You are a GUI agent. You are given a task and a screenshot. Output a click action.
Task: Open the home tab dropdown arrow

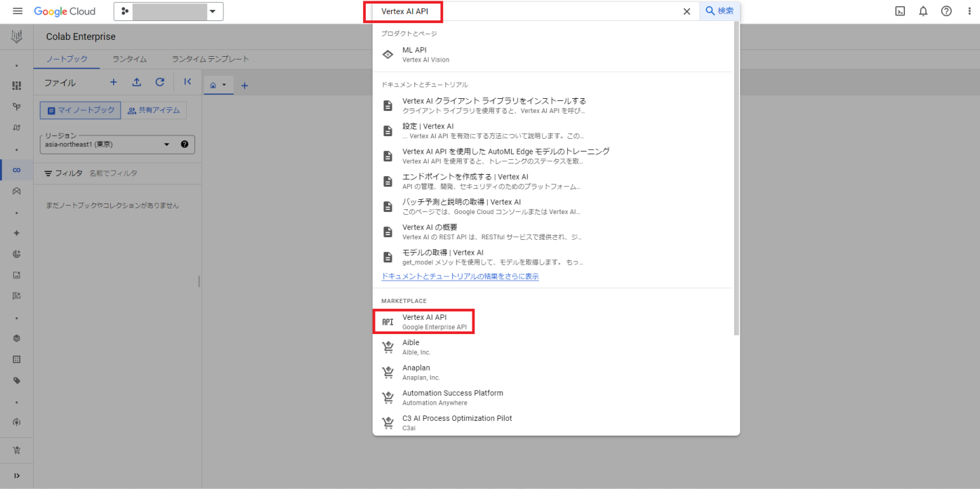coord(224,84)
